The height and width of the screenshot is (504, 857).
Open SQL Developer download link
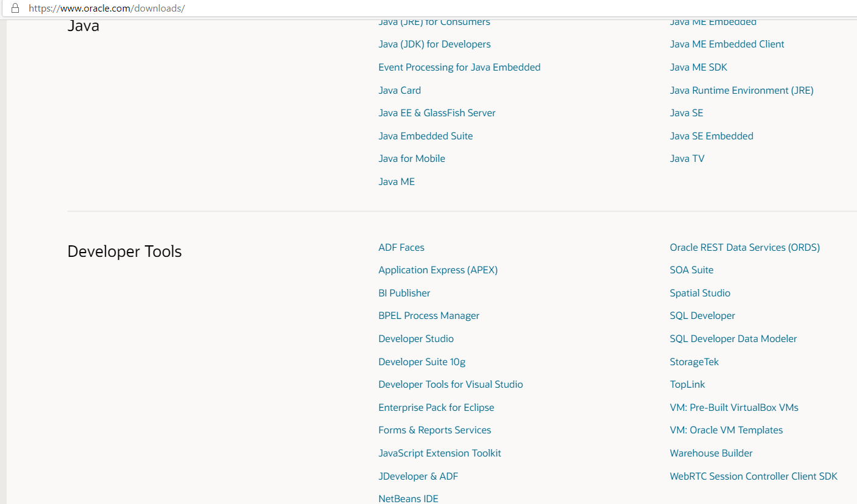click(x=702, y=316)
